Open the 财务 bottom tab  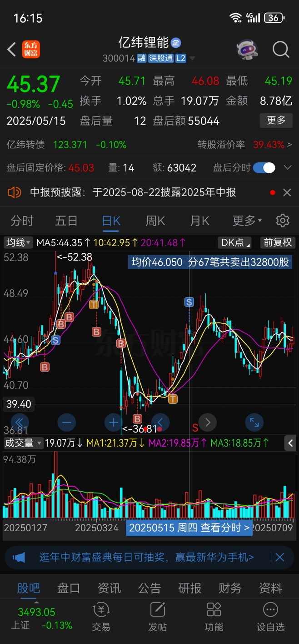230,588
